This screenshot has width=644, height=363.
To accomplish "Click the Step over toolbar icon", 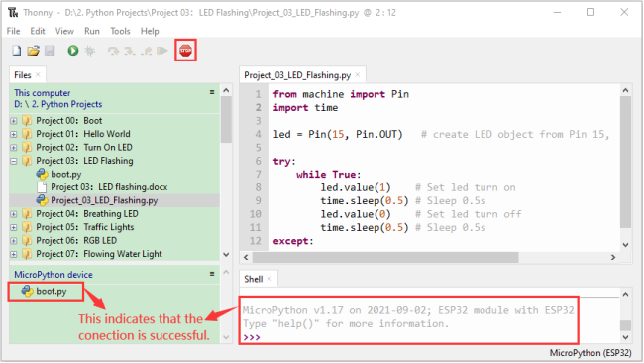I will pos(113,51).
